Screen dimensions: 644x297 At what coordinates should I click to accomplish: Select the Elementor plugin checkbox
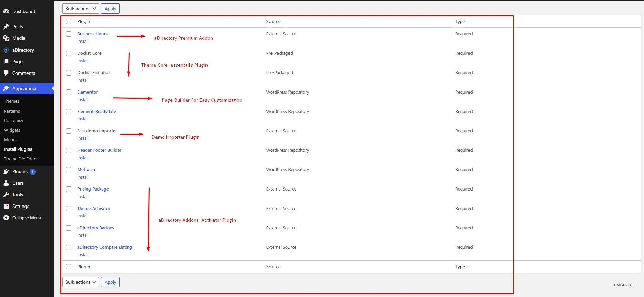[69, 92]
